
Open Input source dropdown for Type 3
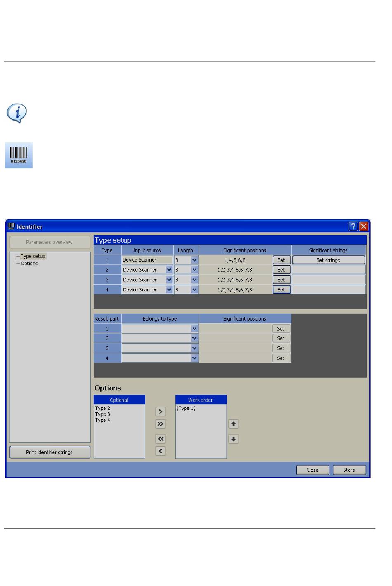click(169, 279)
